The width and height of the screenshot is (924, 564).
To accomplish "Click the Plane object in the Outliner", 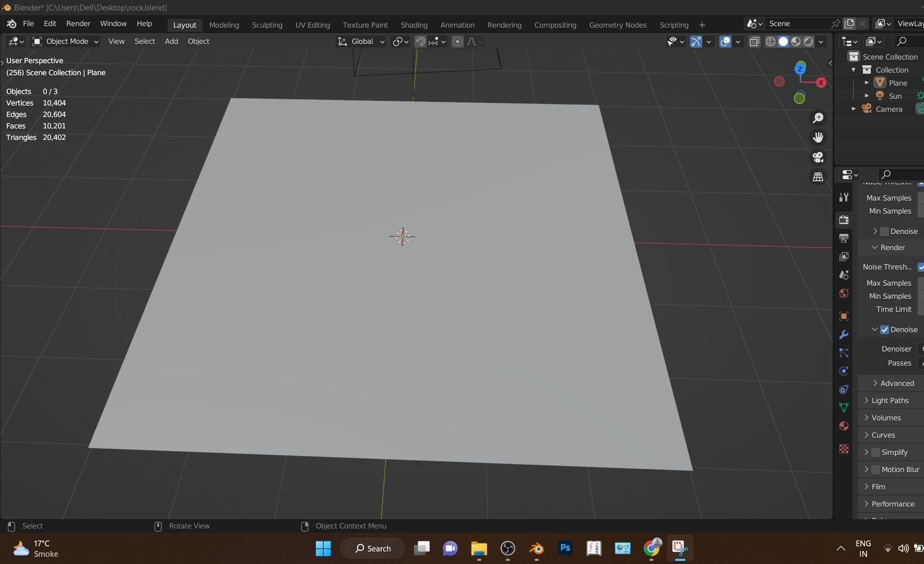I will click(899, 83).
